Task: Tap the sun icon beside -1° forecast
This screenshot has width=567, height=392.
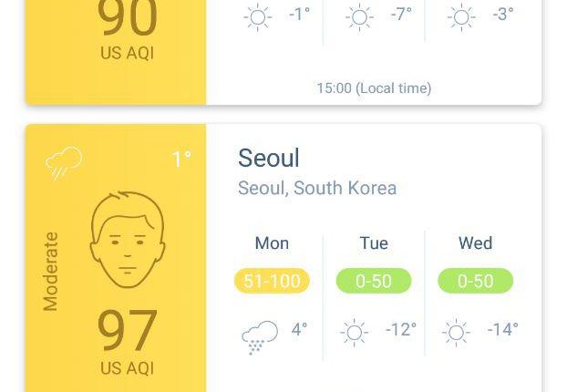Action: (257, 17)
